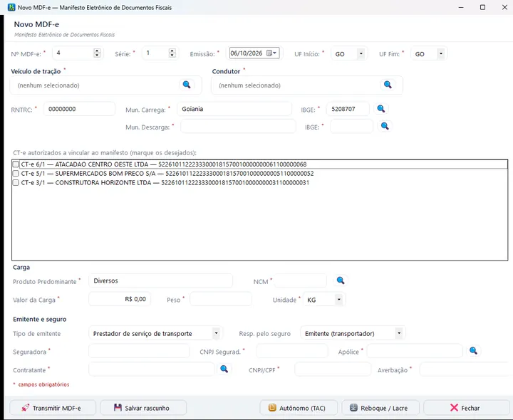The image size is (513, 420).
Task: Check CT-e 3/1 CONSTRUTORA HORIZONTE
Action: pos(16,182)
